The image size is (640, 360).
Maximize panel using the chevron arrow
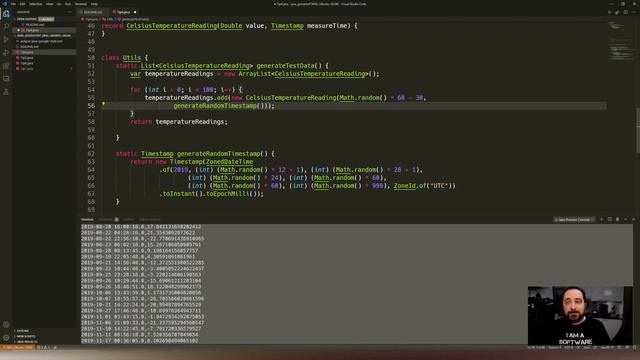(626, 220)
